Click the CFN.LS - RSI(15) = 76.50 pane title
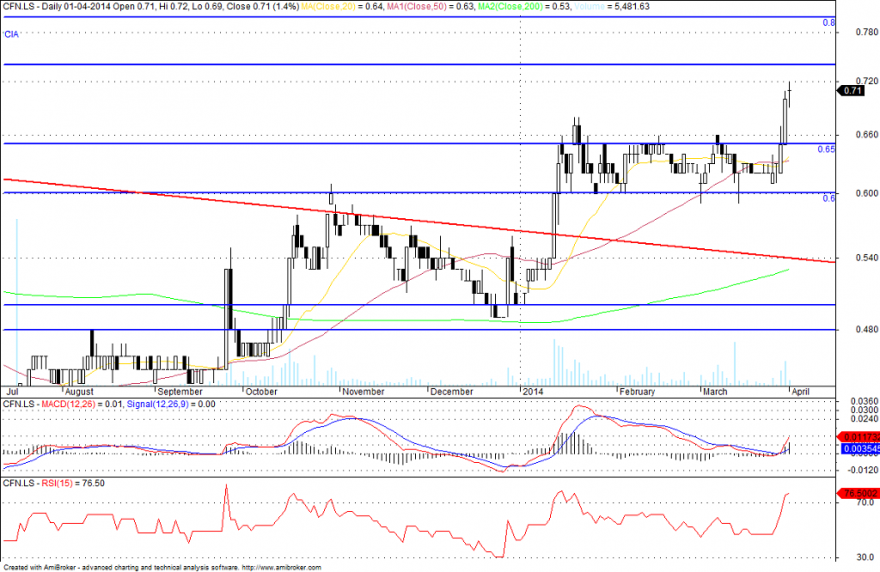Viewport: 880px width, 572px height. 54,483
